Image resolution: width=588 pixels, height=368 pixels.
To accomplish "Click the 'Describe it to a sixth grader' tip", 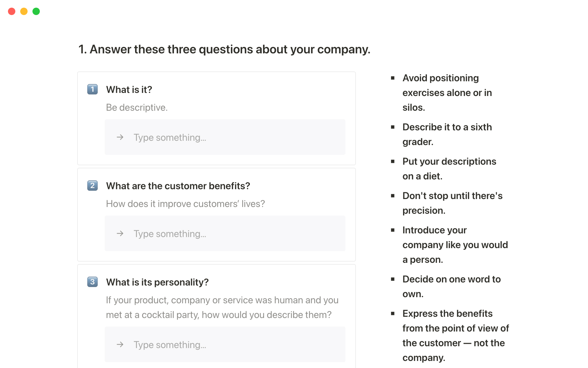I will click(447, 134).
